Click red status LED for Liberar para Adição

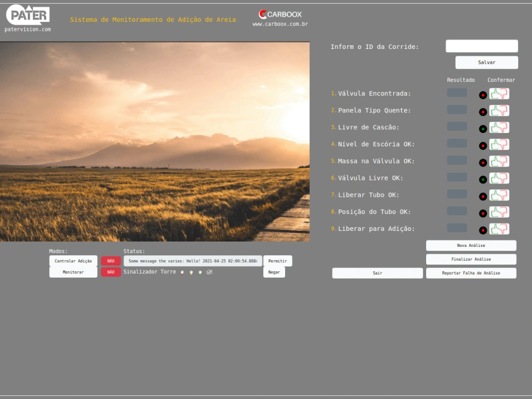[483, 230]
